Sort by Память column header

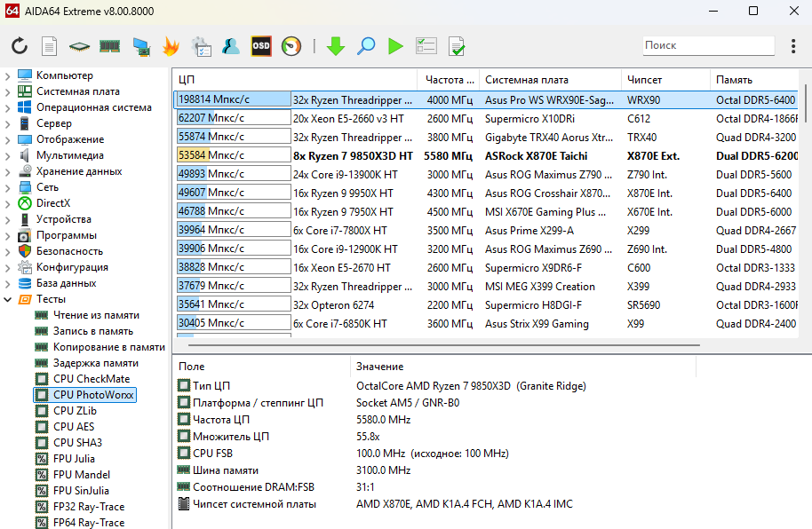(754, 80)
